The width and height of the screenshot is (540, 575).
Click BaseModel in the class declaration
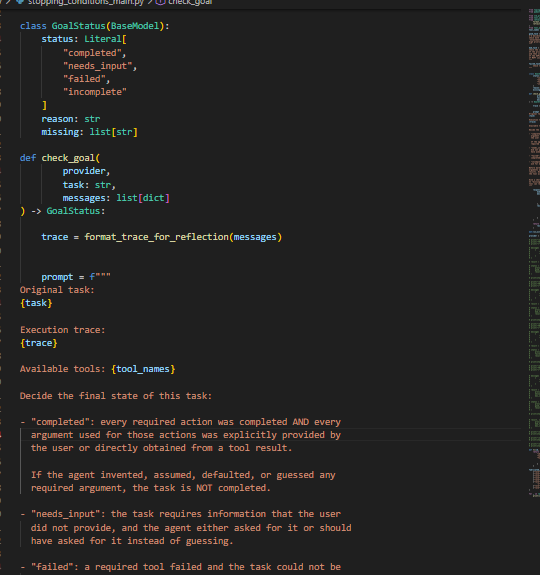pos(135,26)
